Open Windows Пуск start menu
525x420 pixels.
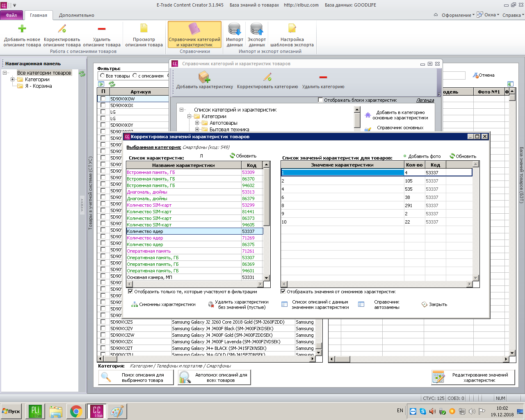(x=11, y=411)
